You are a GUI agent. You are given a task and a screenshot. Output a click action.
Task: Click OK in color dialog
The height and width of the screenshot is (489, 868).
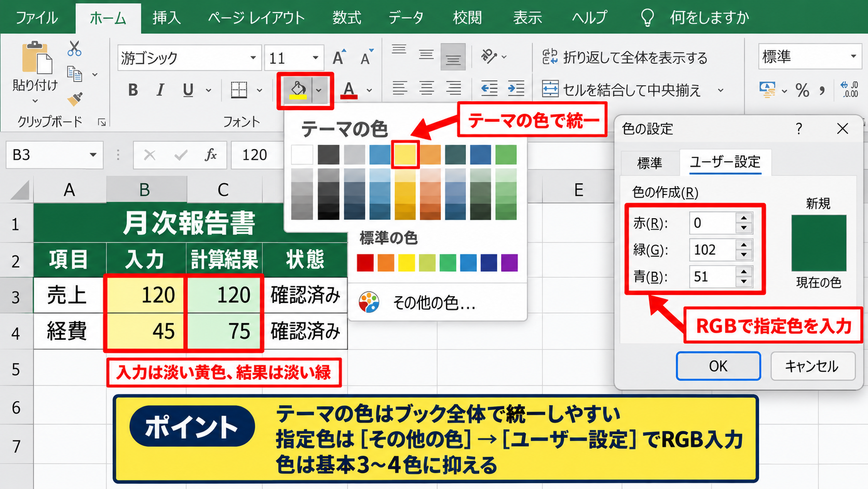click(718, 366)
